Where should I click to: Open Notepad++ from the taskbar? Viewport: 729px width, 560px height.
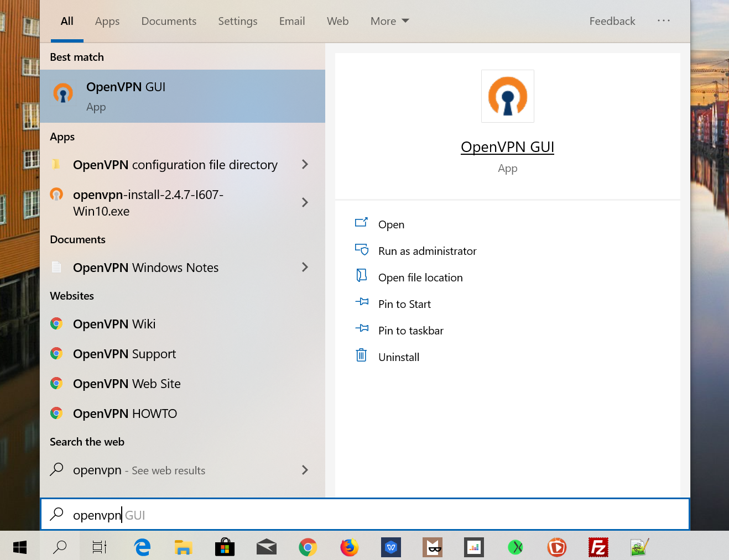tap(639, 547)
